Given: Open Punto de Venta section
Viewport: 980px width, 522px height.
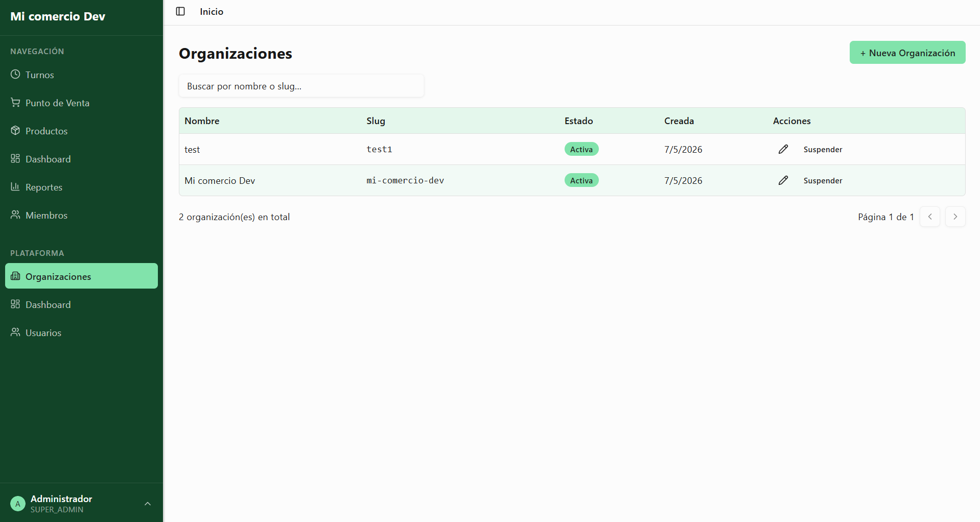Looking at the screenshot, I should [x=82, y=103].
